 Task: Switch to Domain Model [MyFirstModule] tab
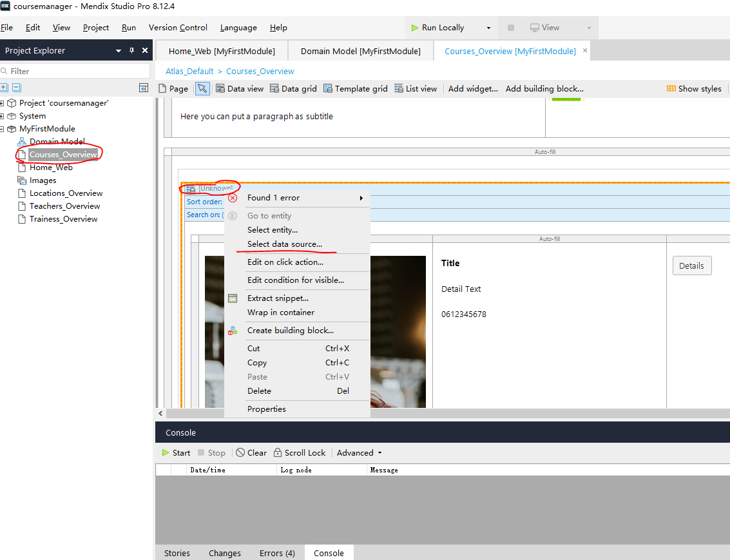point(360,51)
